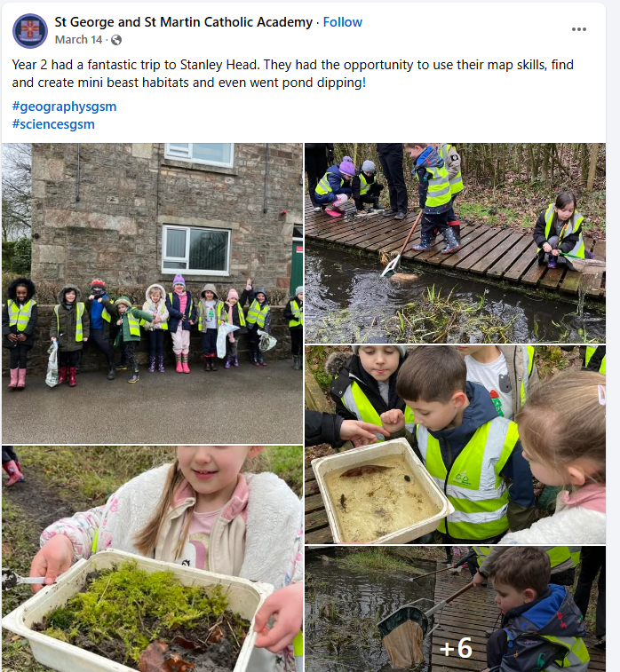620x672 pixels.
Task: Click the lower white-framed window in group photo
Action: coord(196,249)
